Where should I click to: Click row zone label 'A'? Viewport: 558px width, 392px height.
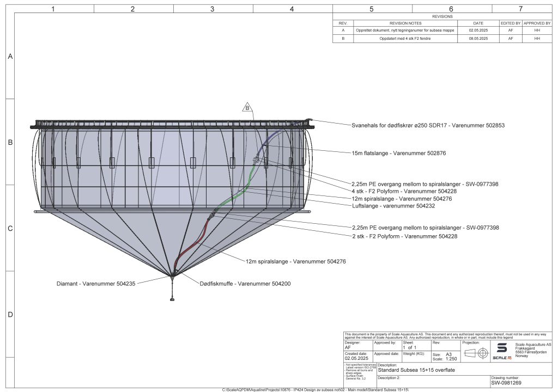[x=10, y=56]
